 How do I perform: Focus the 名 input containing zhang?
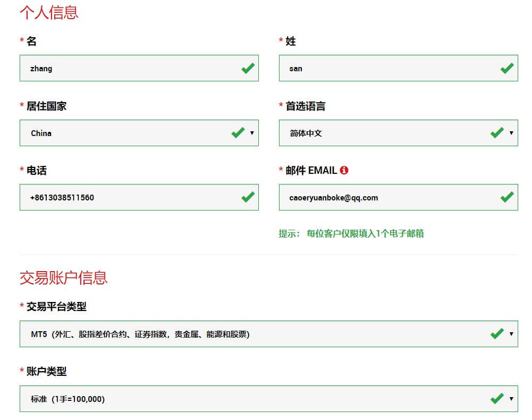point(139,68)
